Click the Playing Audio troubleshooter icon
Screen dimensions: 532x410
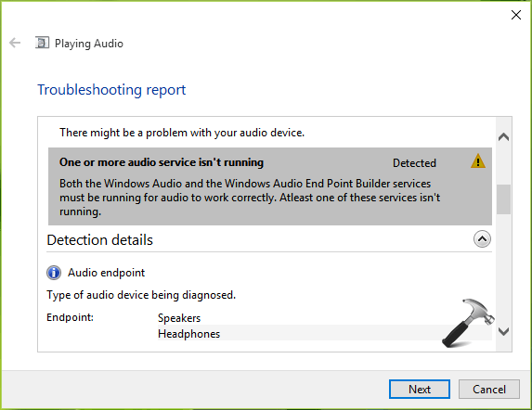pyautogui.click(x=42, y=43)
